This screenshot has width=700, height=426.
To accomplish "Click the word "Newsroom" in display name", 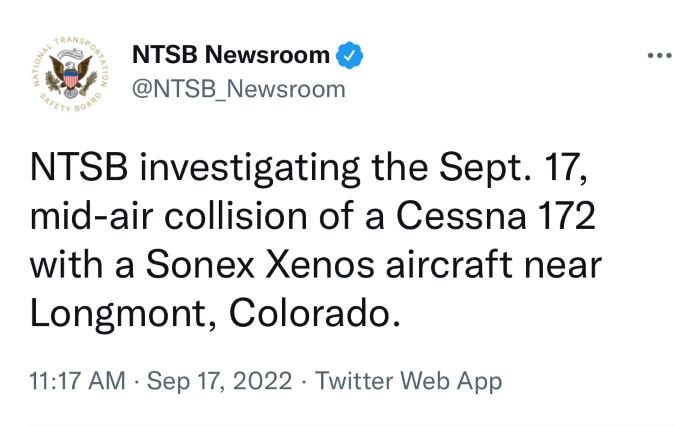I will 267,55.
